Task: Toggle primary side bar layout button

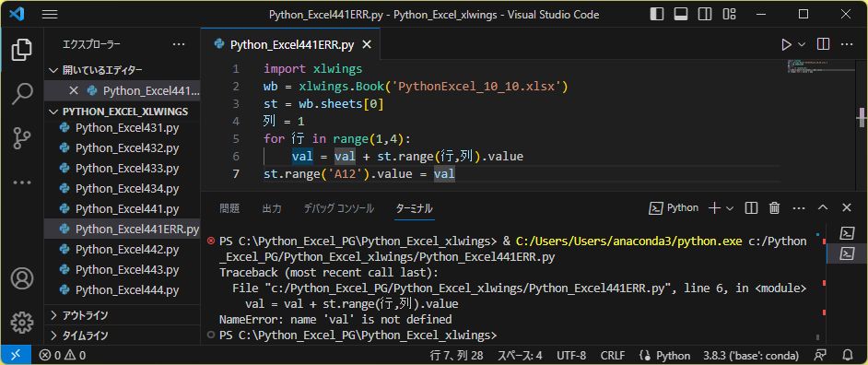Action: (x=657, y=15)
